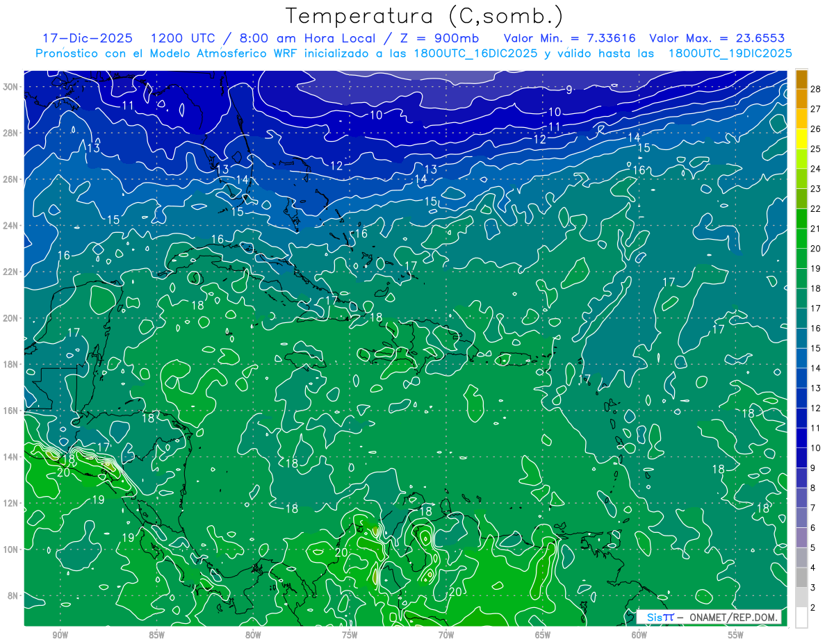Click the topmost brown-orange swatch on the color scale

pos(801,79)
